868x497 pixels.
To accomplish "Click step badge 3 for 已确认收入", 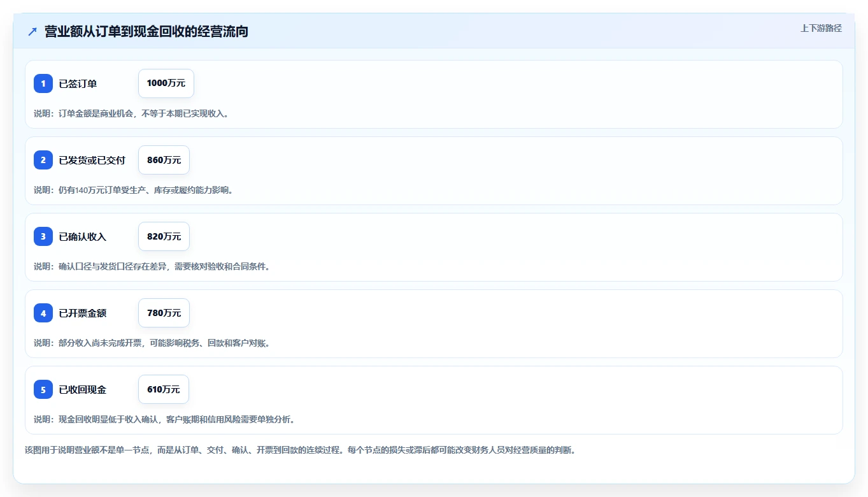I will (43, 236).
